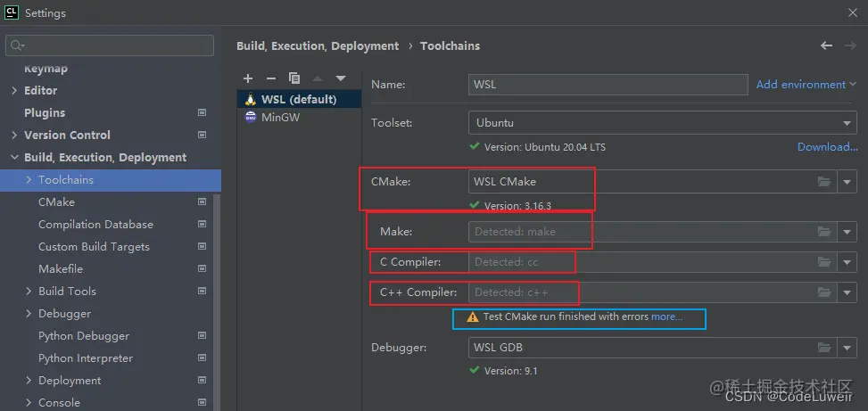Screen dimensions: 868x411
Task: Click the Version Control project-level icon
Action: click(202, 135)
